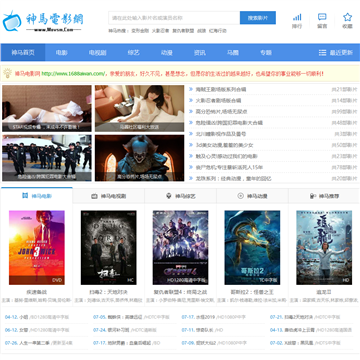
Task: Go to 神马首页 in navigation bar
Action: 23,53
